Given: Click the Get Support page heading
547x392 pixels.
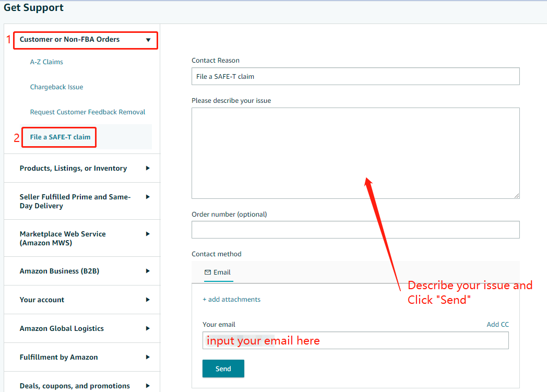Looking at the screenshot, I should point(33,8).
